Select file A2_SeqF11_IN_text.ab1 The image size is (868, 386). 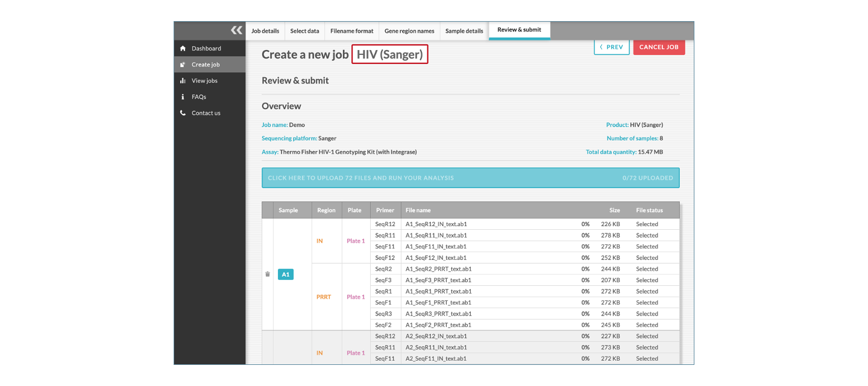coord(436,359)
